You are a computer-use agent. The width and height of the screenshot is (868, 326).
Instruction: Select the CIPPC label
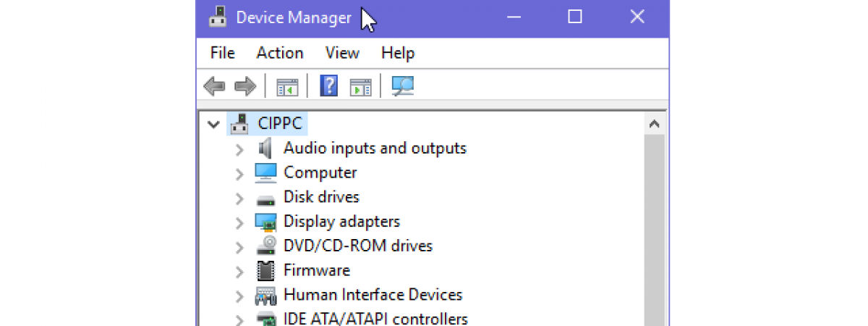point(280,124)
